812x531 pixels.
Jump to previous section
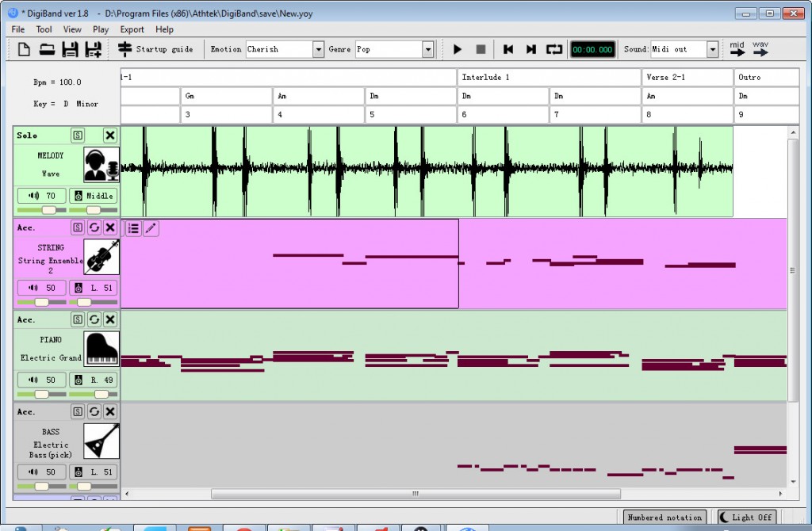point(508,49)
